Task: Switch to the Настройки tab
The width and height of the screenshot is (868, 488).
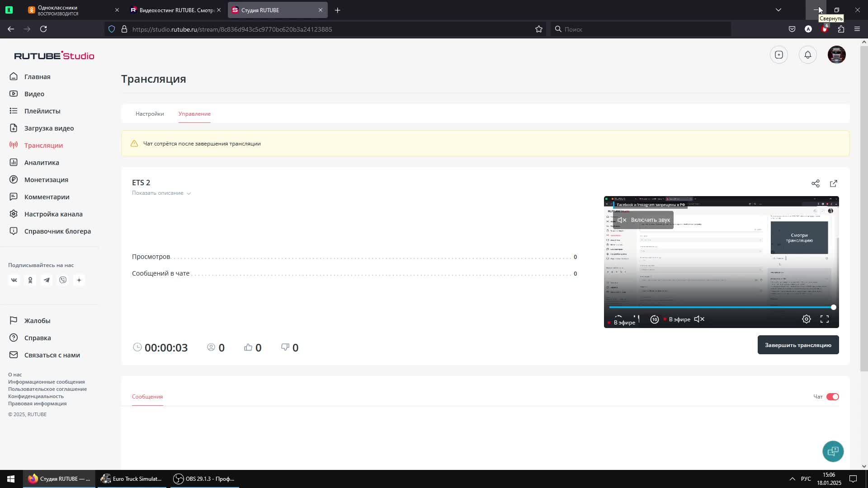Action: tap(150, 114)
